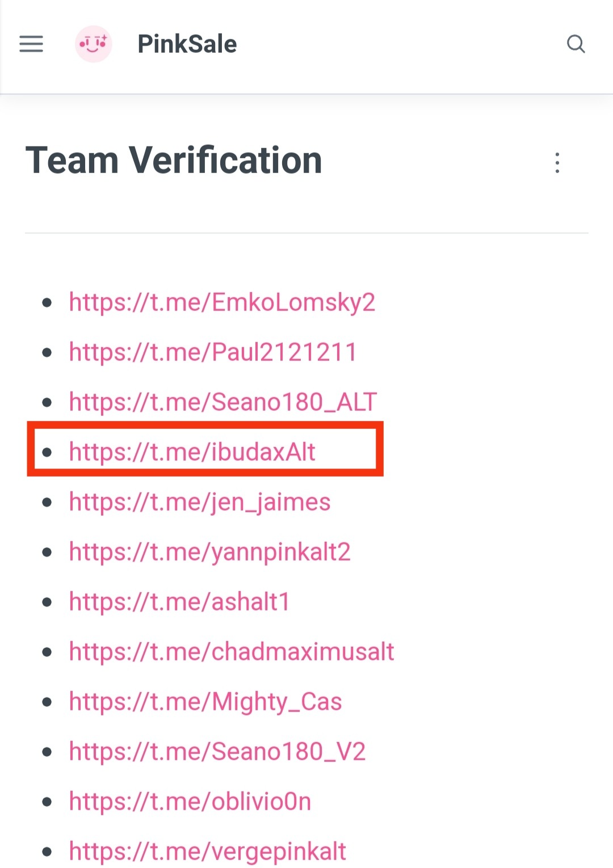
Task: Open the highlighted ibudaxAlt link
Action: [192, 452]
